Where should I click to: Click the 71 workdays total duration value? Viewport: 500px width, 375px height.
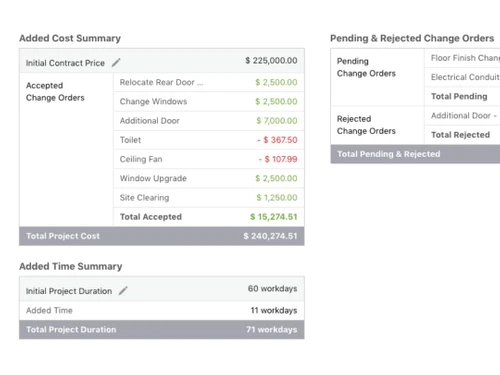click(272, 330)
